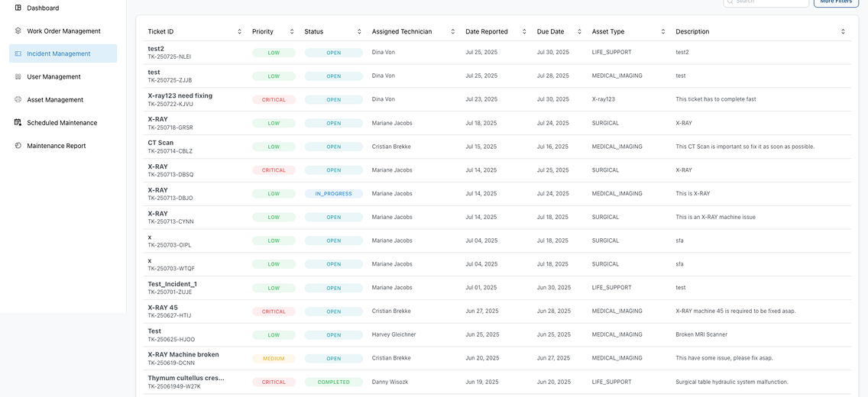Open Maintenance Report menu item
868x397 pixels.
point(57,146)
